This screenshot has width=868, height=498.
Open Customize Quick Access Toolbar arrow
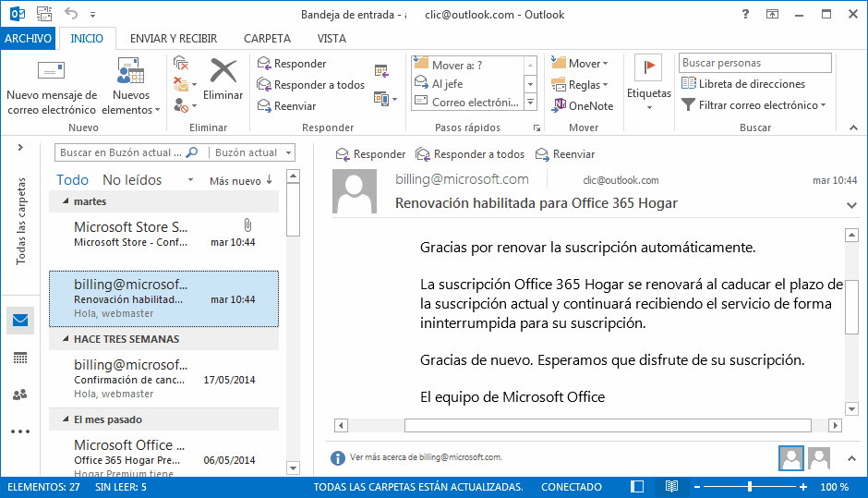(92, 15)
